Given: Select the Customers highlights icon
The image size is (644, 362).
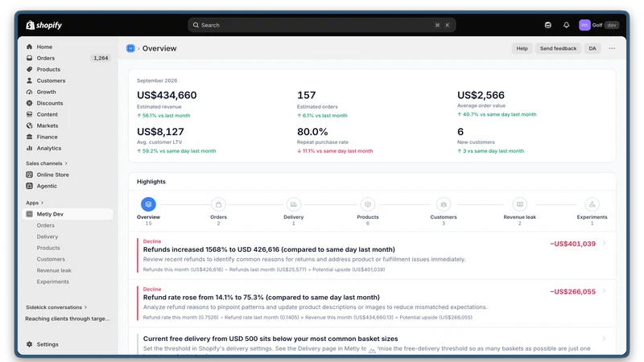Looking at the screenshot, I should click(x=444, y=204).
